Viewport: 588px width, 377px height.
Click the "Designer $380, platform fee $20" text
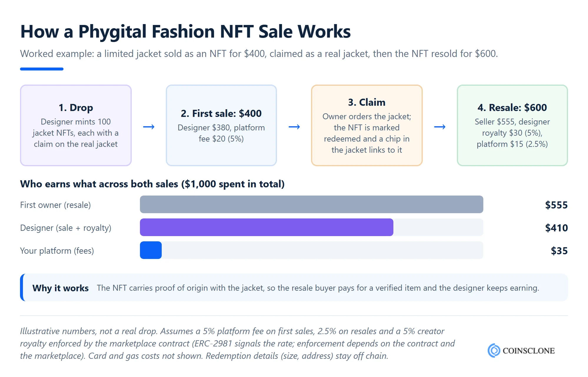[221, 133]
